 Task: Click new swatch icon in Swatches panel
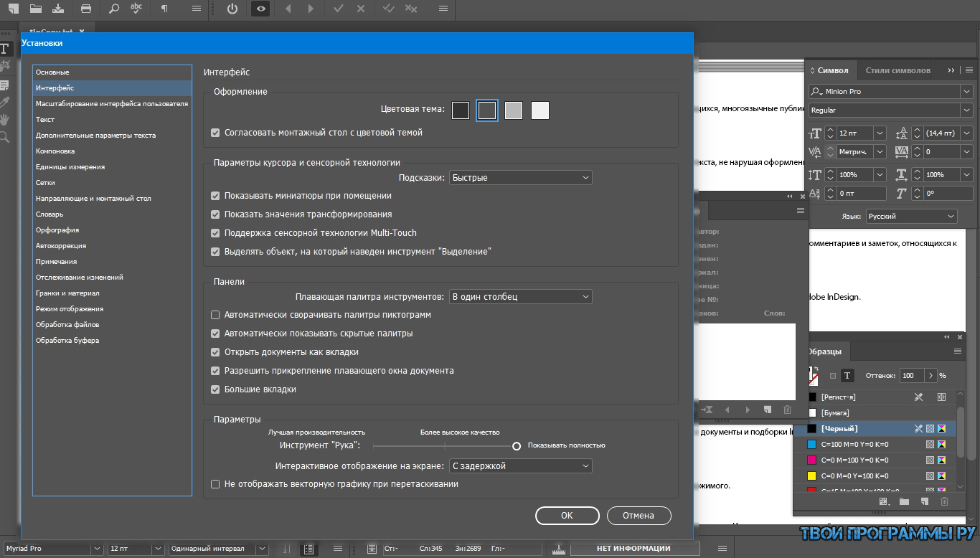(925, 501)
